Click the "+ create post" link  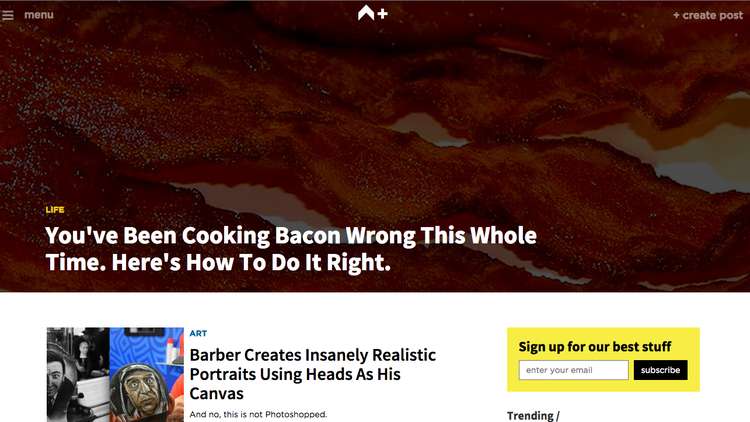point(708,15)
